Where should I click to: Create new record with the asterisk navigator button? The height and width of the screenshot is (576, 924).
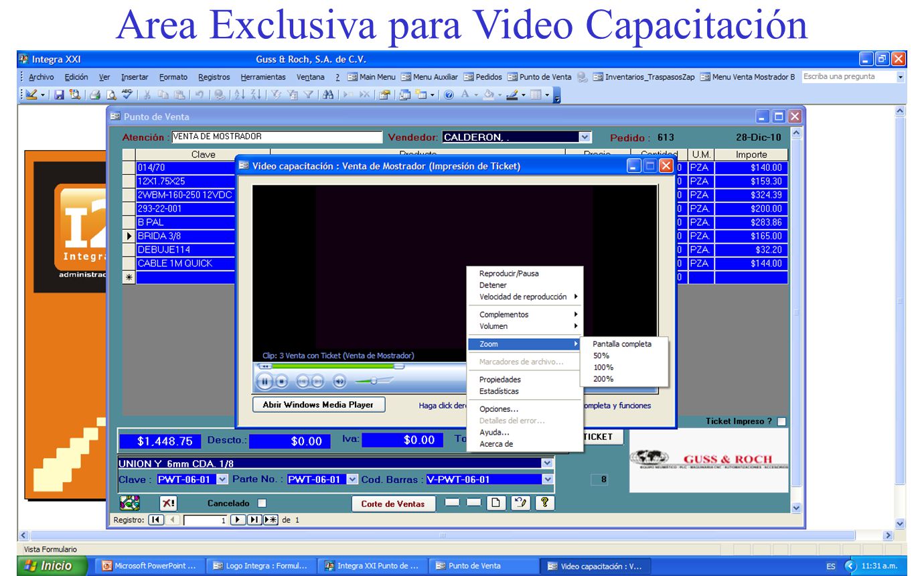pos(271,520)
